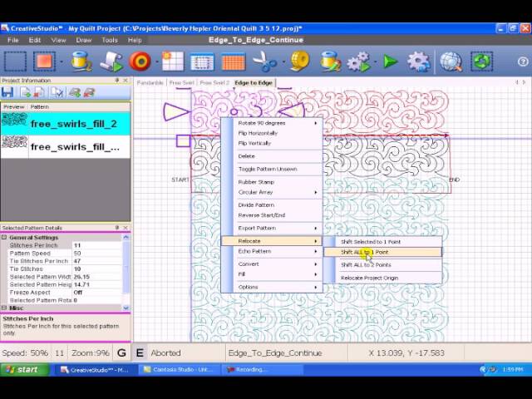Click the grid with orange corner block icon
This screenshot has width=532, height=399.
point(173,62)
